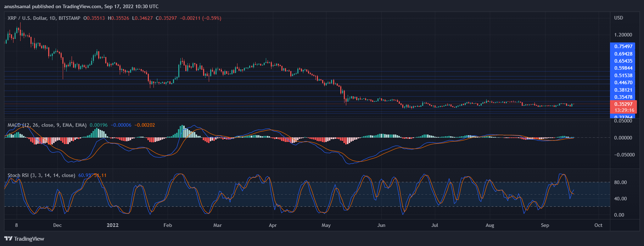This screenshot has width=644, height=246.
Task: Click the USD currency label on price axis
Action: pyautogui.click(x=618, y=18)
